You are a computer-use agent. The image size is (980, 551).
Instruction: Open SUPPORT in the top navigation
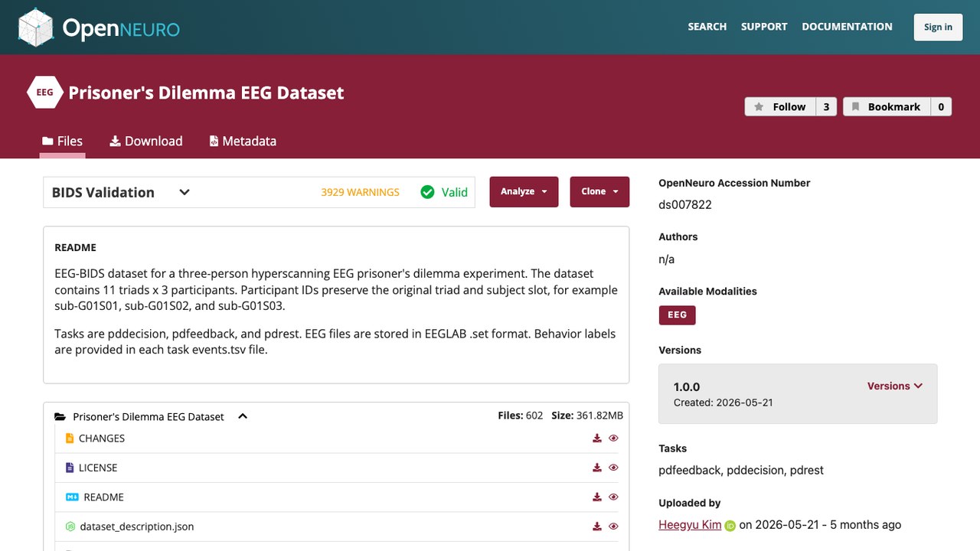coord(764,27)
